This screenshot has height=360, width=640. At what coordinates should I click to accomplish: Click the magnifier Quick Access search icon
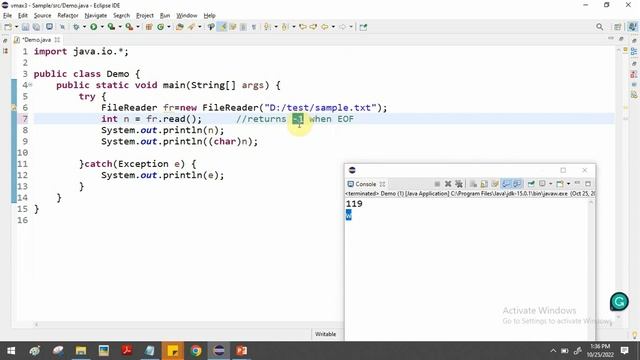(x=599, y=27)
